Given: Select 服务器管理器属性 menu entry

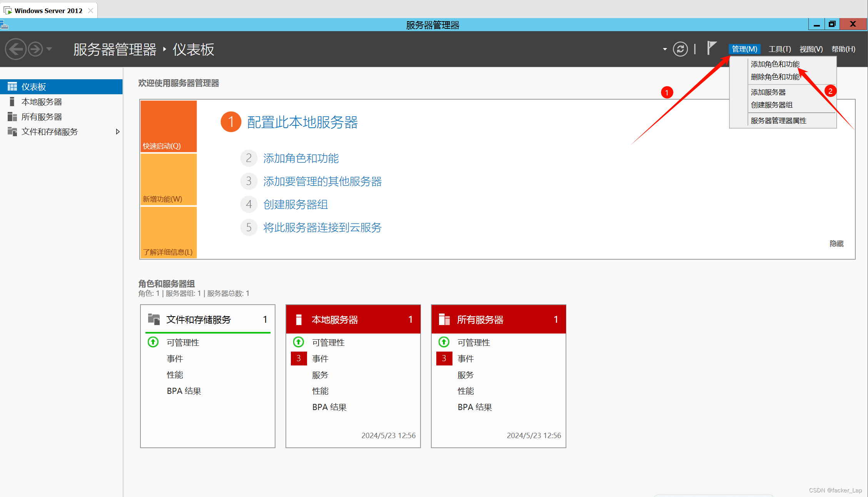Looking at the screenshot, I should pos(778,121).
